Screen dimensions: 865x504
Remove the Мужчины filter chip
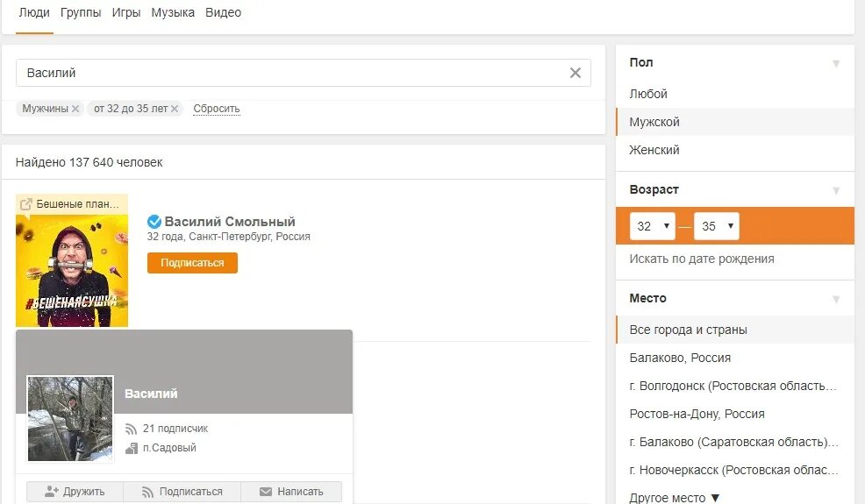point(75,109)
